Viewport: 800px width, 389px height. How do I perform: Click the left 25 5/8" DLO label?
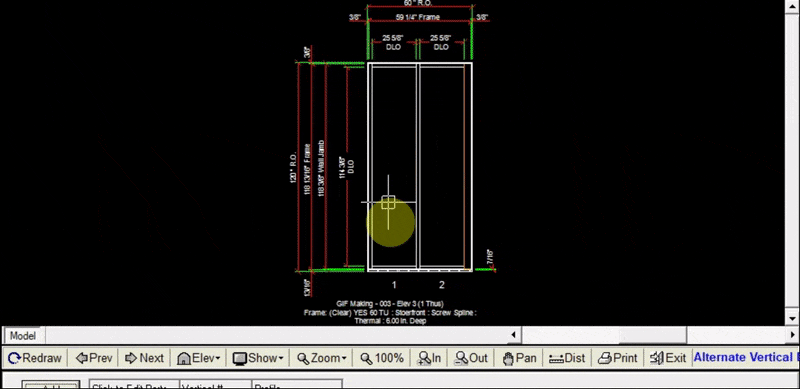(x=393, y=42)
